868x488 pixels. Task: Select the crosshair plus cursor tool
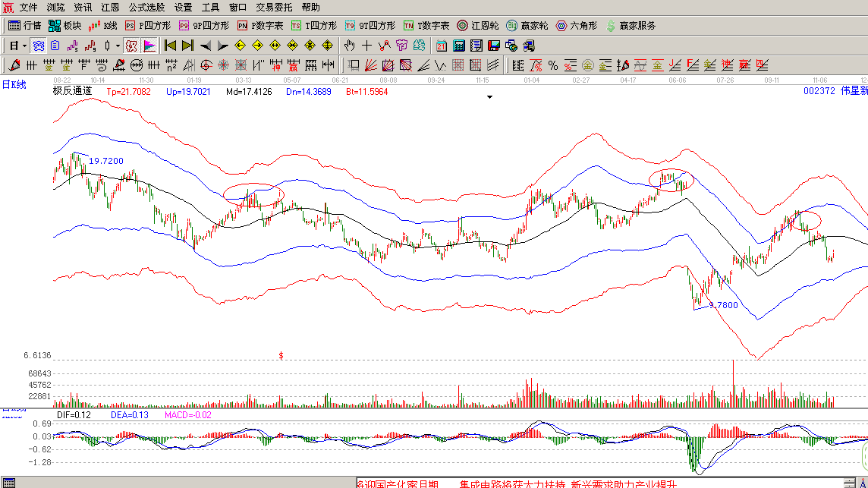coord(366,46)
